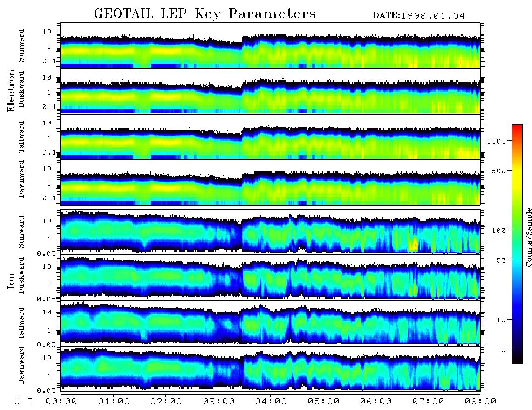Click the Counts/Sample colorbar label

tap(528, 237)
